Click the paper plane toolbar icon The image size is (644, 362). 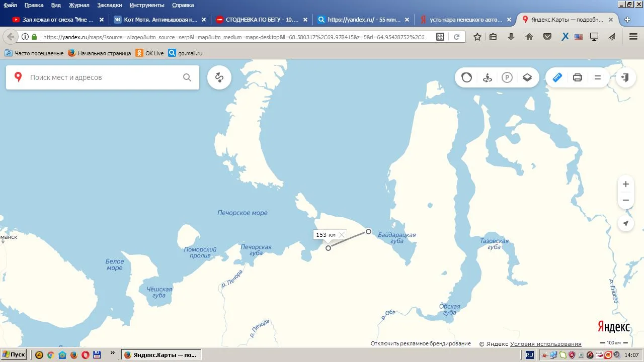pos(612,37)
